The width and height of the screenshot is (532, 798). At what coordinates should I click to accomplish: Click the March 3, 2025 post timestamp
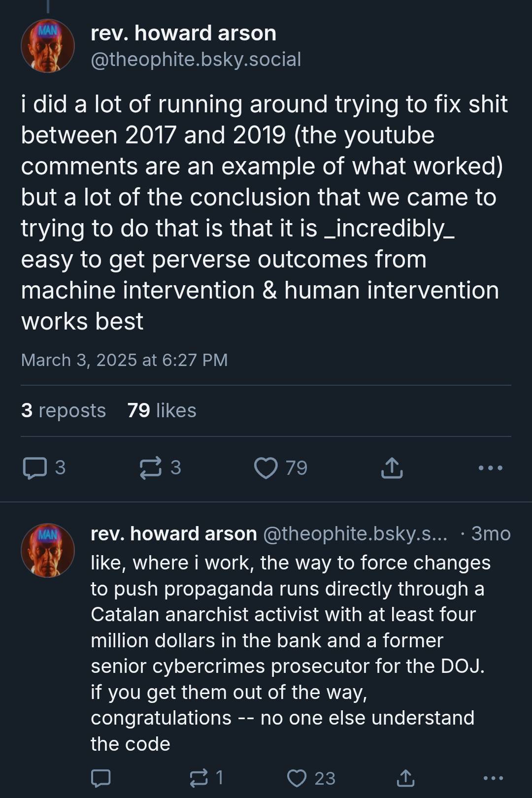click(x=124, y=360)
